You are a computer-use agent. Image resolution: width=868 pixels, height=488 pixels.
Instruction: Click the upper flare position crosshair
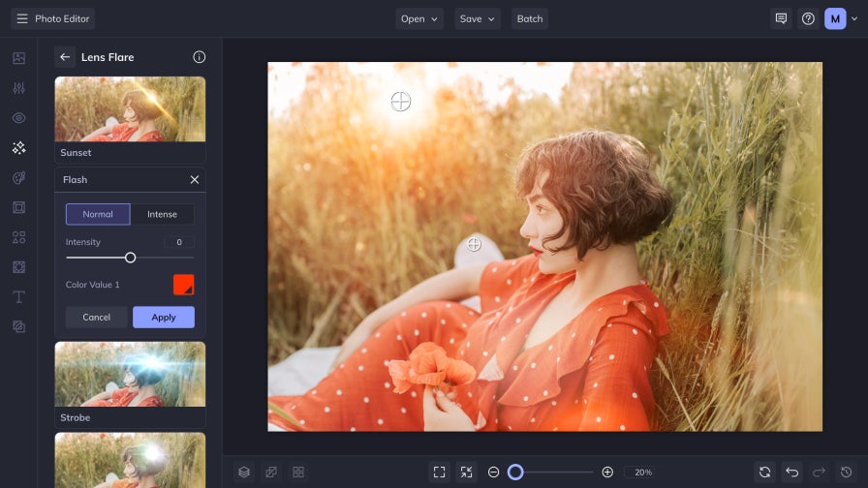(x=401, y=102)
